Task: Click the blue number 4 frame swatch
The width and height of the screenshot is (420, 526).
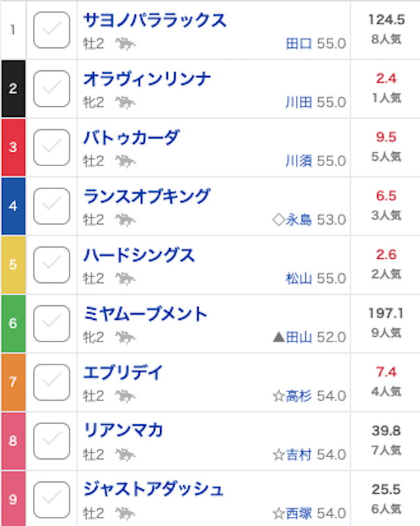Action: click(13, 206)
